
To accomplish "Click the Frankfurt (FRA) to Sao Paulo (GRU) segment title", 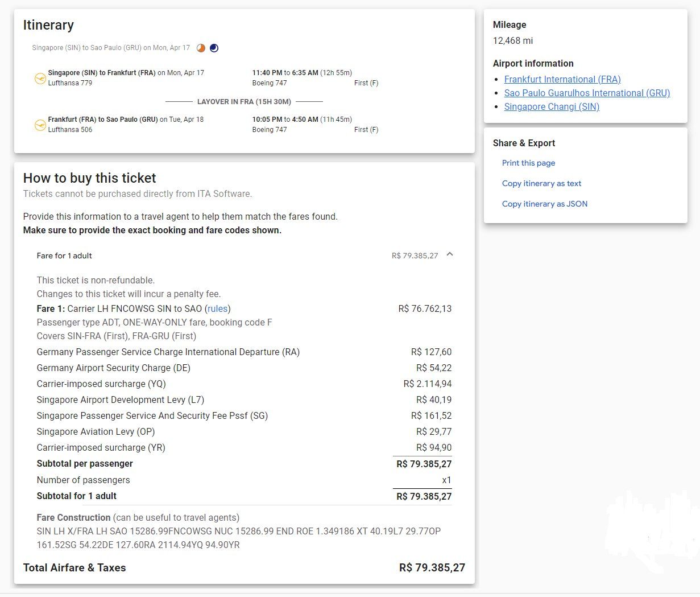I will coord(103,120).
